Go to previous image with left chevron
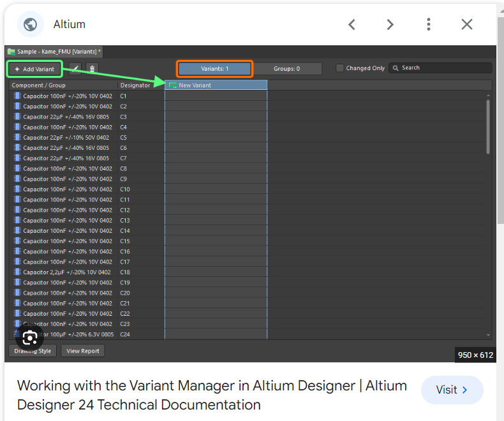 [x=352, y=24]
